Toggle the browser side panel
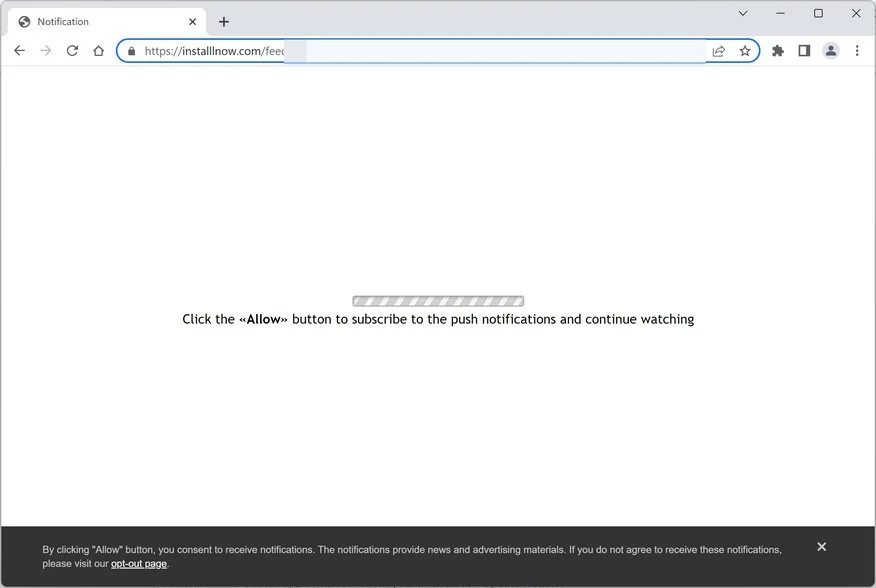Viewport: 876px width, 588px height. click(x=804, y=51)
